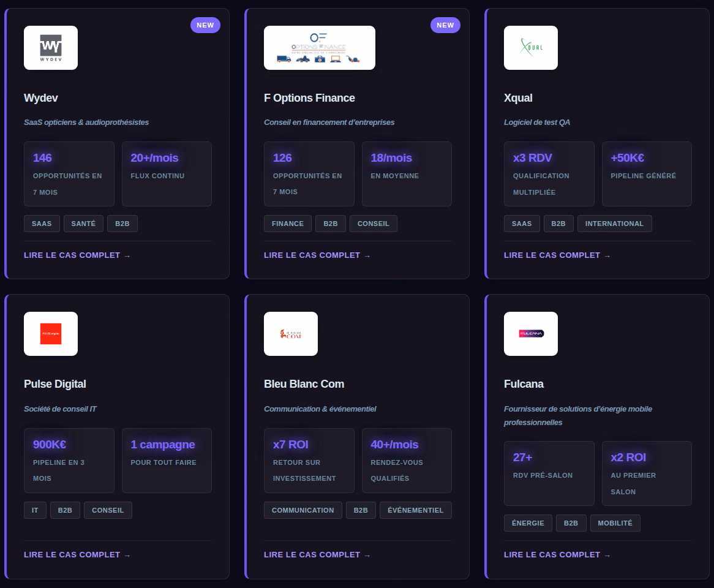714x588 pixels.
Task: Click the Pulse Digital card title
Action: 55,384
